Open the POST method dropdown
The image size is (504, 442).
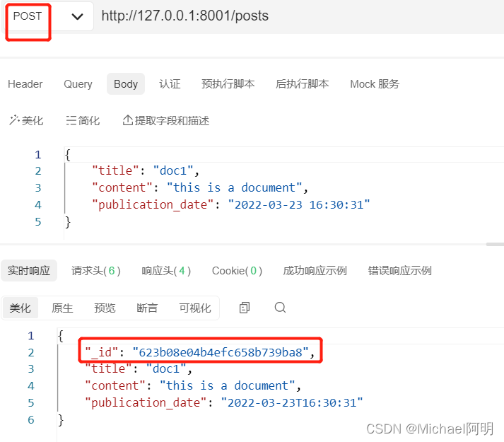pos(48,16)
